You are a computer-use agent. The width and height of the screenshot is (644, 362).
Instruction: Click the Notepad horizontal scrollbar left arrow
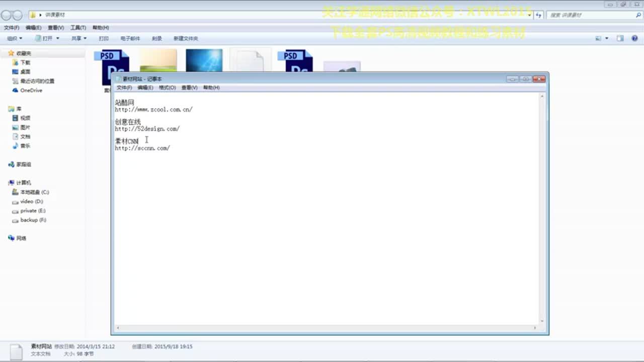[118, 328]
